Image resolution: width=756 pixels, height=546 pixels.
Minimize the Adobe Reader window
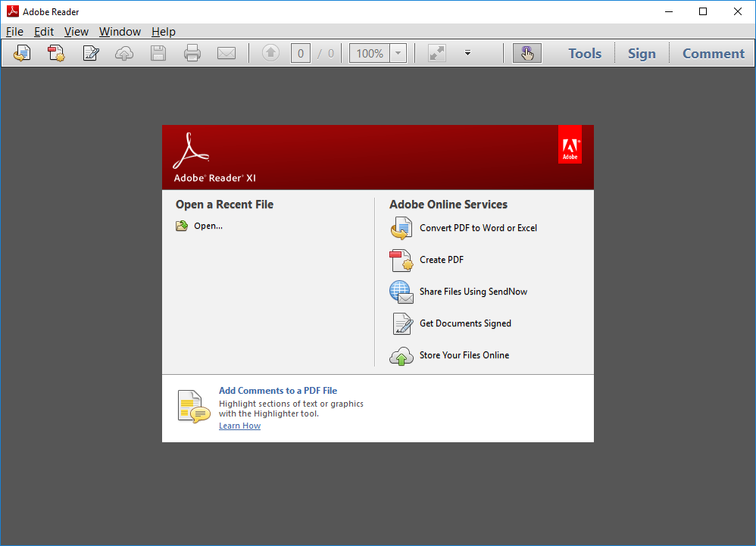(x=669, y=11)
